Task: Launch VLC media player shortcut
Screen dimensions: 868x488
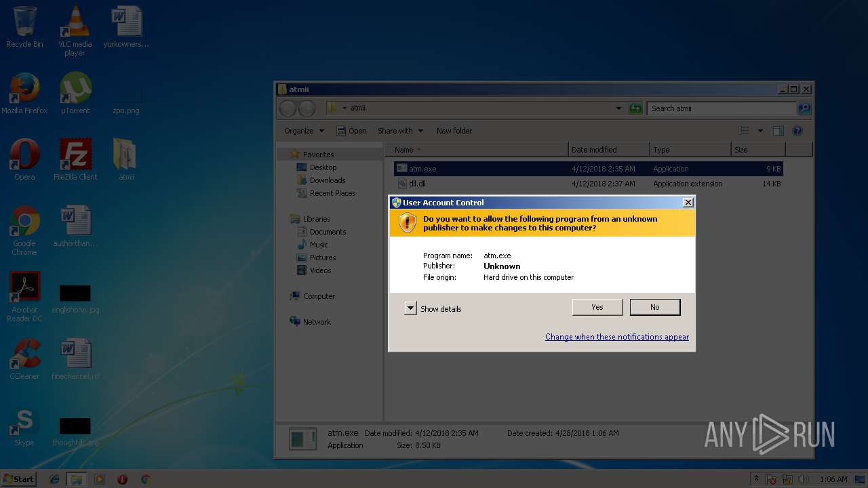Action: [75, 30]
